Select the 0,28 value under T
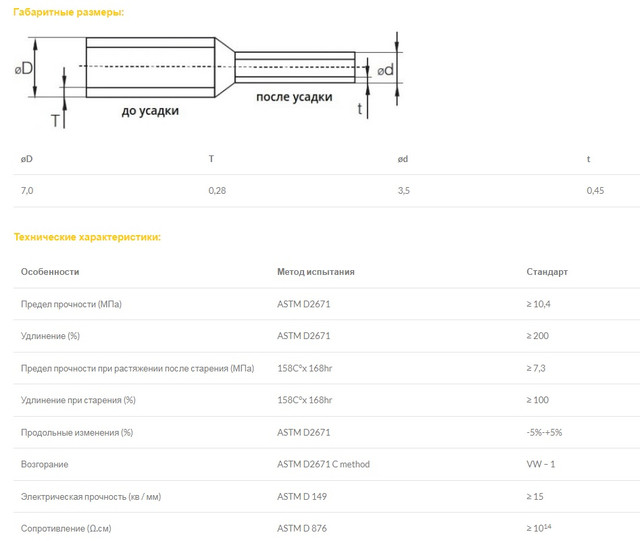Image resolution: width=640 pixels, height=541 pixels. tap(217, 190)
